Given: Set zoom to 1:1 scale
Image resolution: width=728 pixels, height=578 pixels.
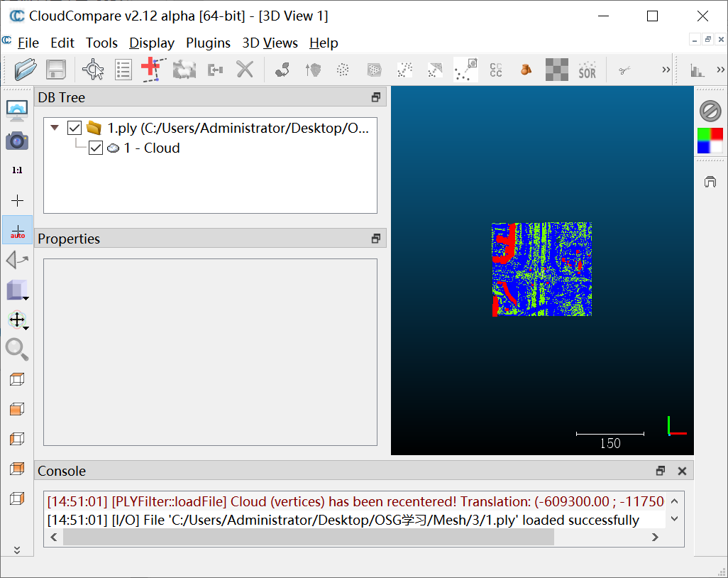Looking at the screenshot, I should pos(16,170).
